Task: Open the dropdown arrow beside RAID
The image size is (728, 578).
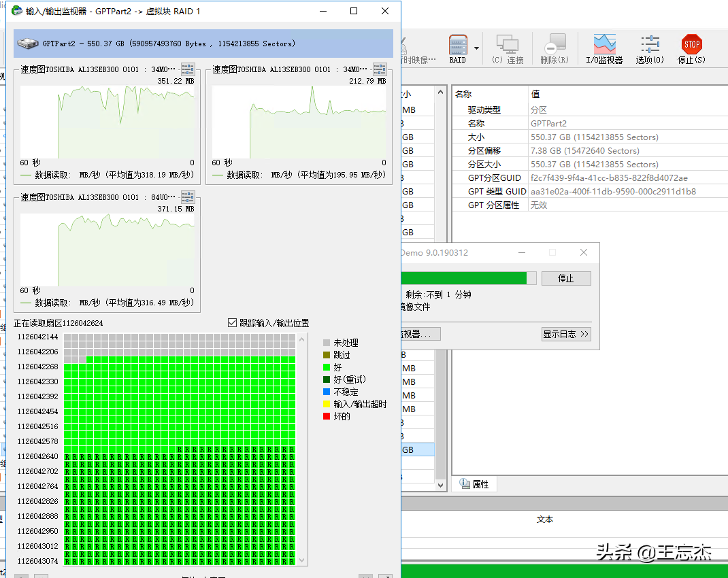Action: tap(476, 48)
